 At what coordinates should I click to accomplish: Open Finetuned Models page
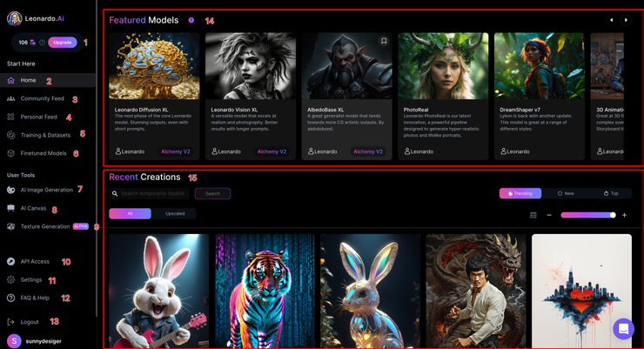(44, 153)
